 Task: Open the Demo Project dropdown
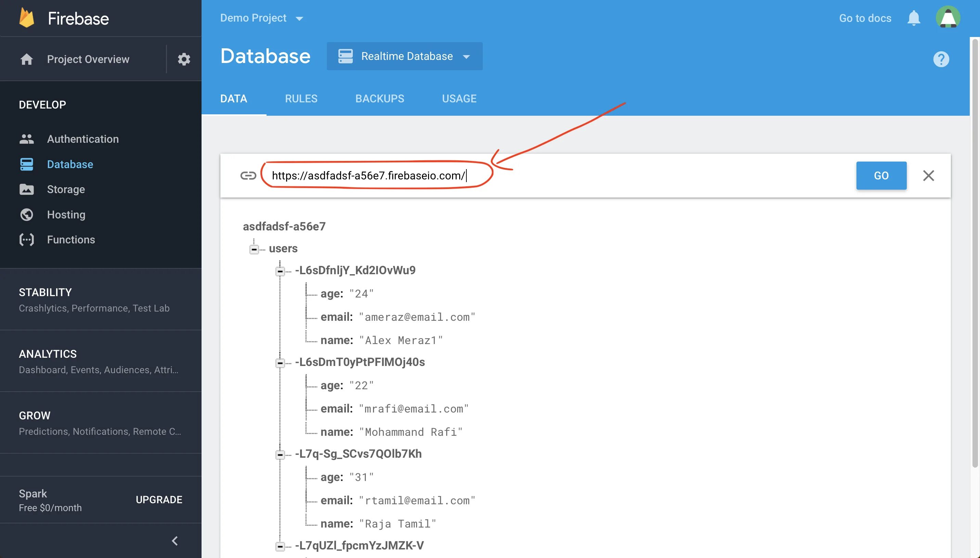tap(261, 18)
